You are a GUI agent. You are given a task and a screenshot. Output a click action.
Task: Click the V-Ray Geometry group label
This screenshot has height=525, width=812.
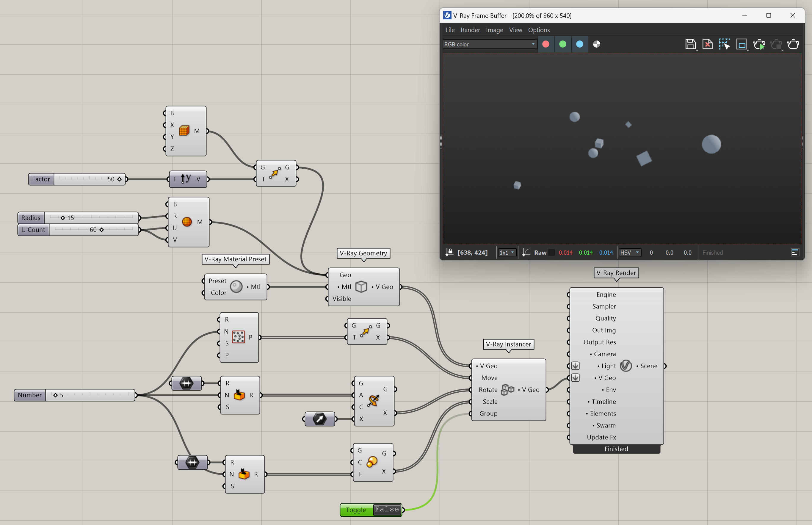click(363, 253)
